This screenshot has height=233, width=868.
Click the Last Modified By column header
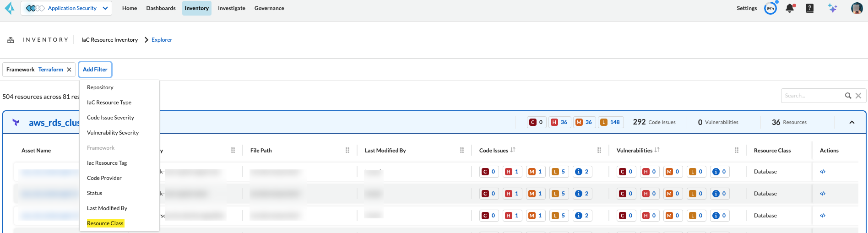(x=385, y=151)
